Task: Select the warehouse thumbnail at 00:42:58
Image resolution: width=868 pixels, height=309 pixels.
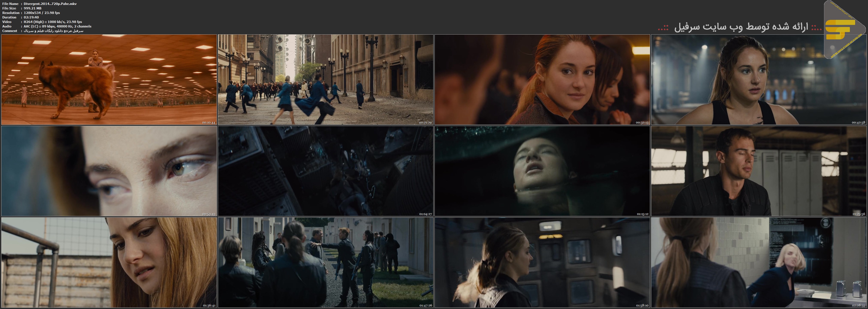Action: [x=758, y=80]
